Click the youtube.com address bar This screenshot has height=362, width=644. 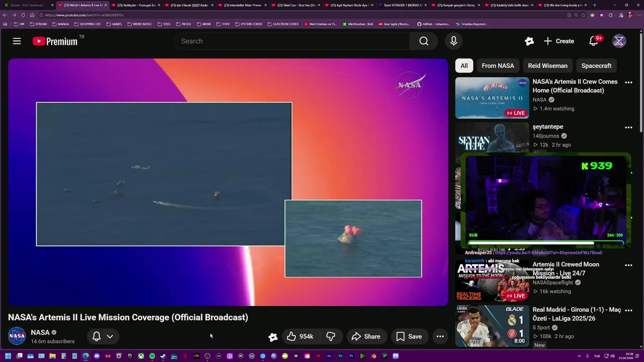(302, 15)
